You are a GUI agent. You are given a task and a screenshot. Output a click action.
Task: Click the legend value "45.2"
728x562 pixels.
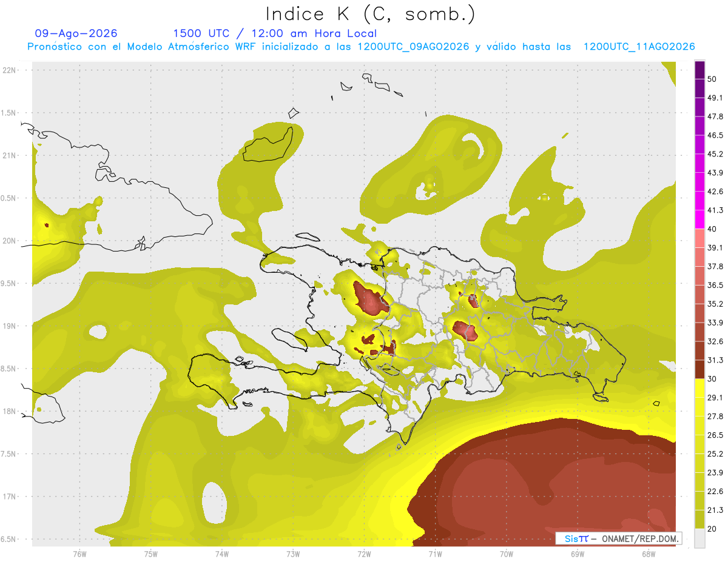click(715, 154)
